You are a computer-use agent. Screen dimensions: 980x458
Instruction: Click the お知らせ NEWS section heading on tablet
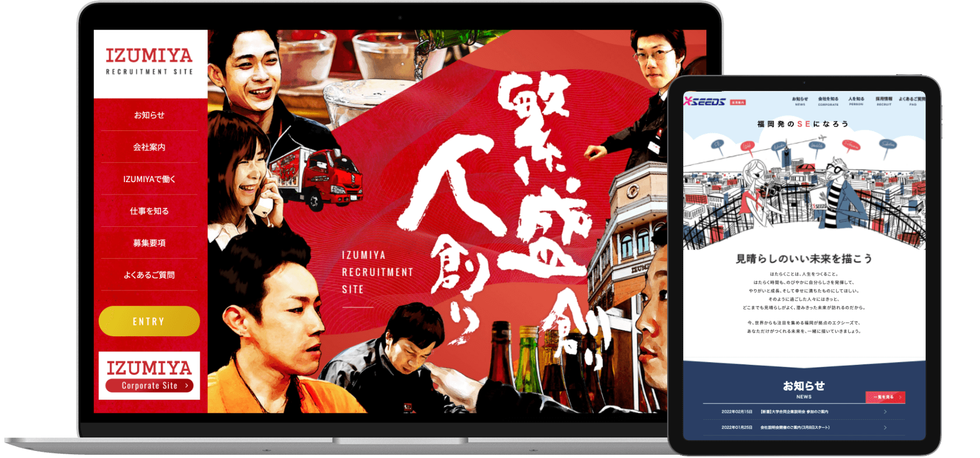(x=804, y=390)
